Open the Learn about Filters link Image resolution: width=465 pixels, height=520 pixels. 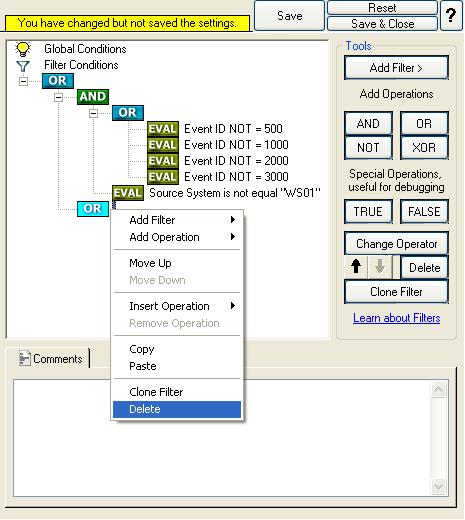click(396, 318)
